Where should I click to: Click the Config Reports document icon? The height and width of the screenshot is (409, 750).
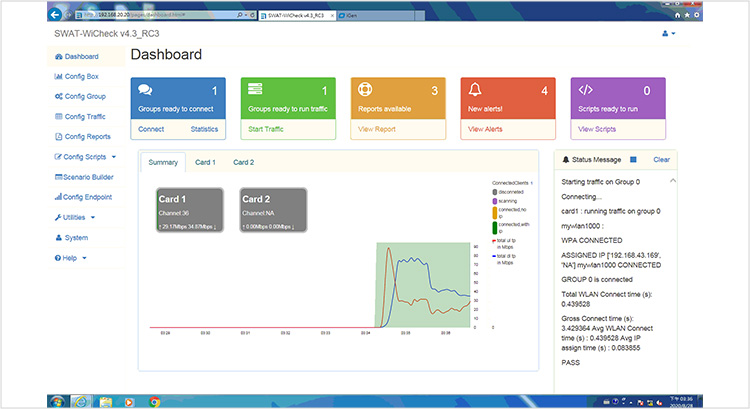coord(58,137)
